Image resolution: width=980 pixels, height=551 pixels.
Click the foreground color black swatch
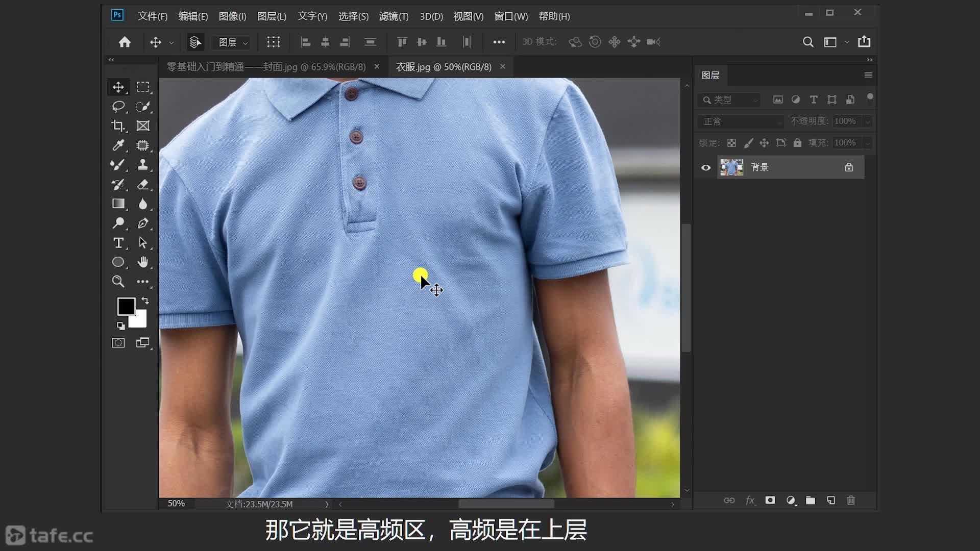[126, 306]
